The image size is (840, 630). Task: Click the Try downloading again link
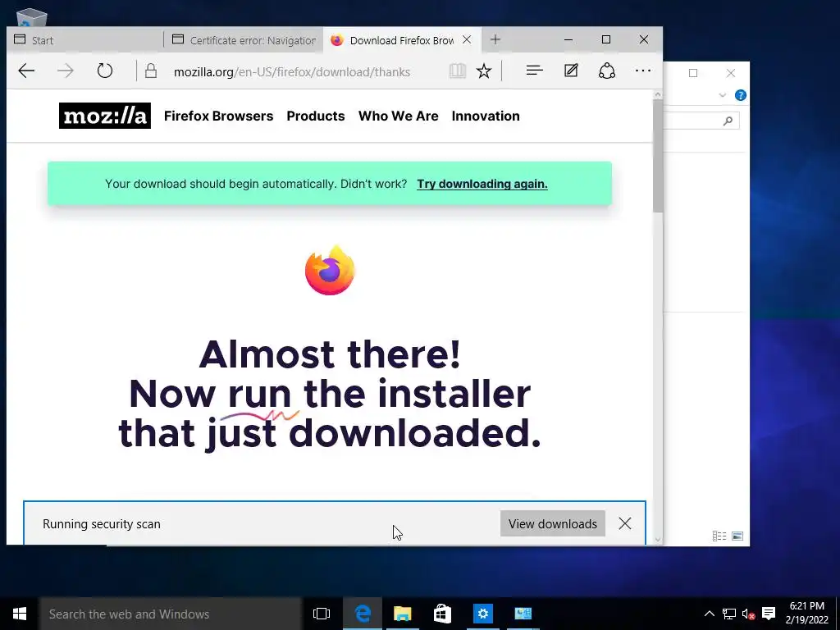(x=482, y=184)
